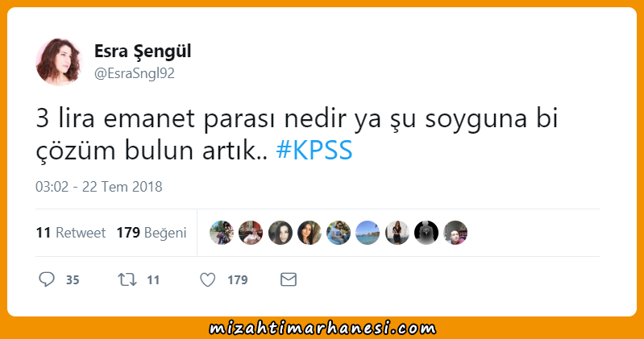View the 11 Retweet list
The height and width of the screenshot is (339, 644).
[x=71, y=233]
